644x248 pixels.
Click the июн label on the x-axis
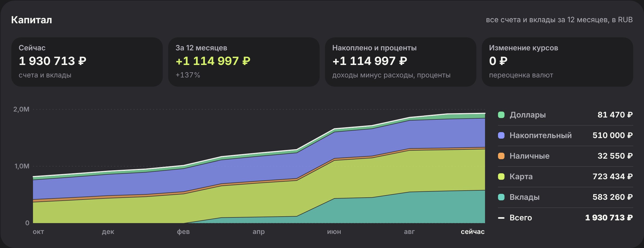[334, 232]
